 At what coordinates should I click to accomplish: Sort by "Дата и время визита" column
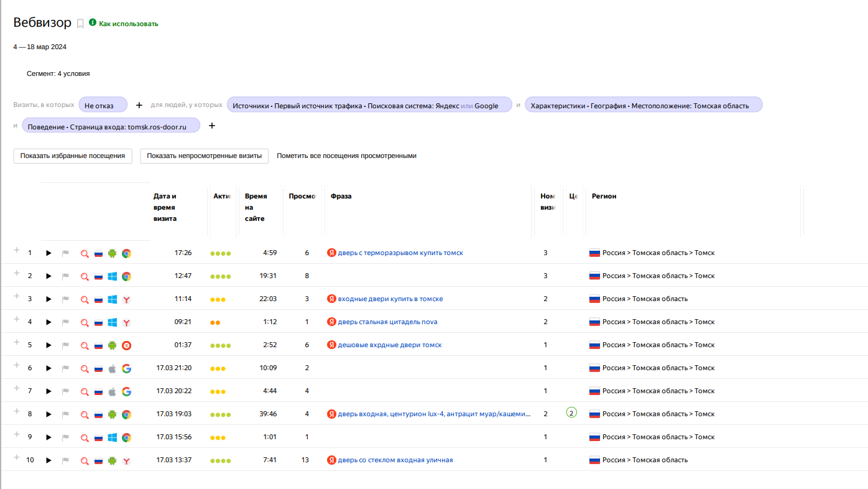point(165,207)
